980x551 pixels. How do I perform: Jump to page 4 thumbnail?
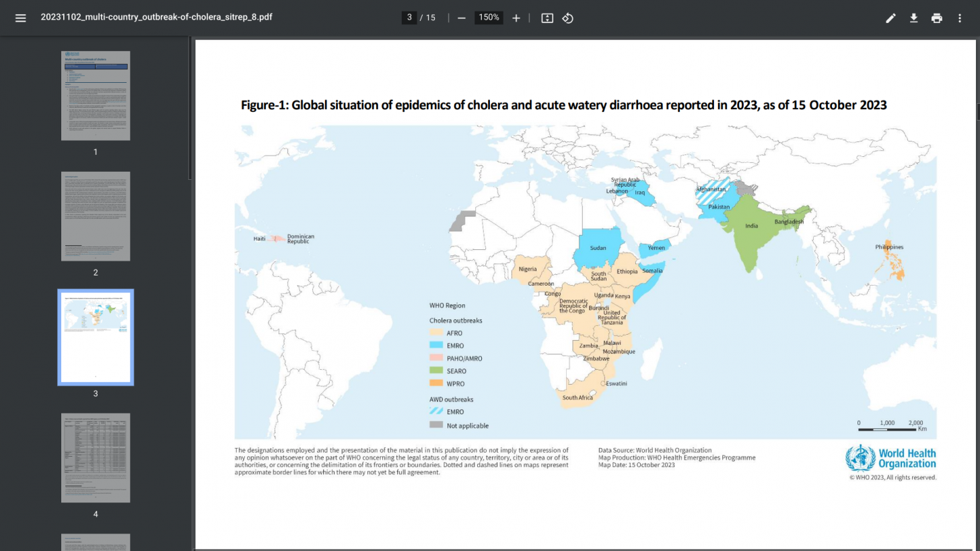point(96,457)
